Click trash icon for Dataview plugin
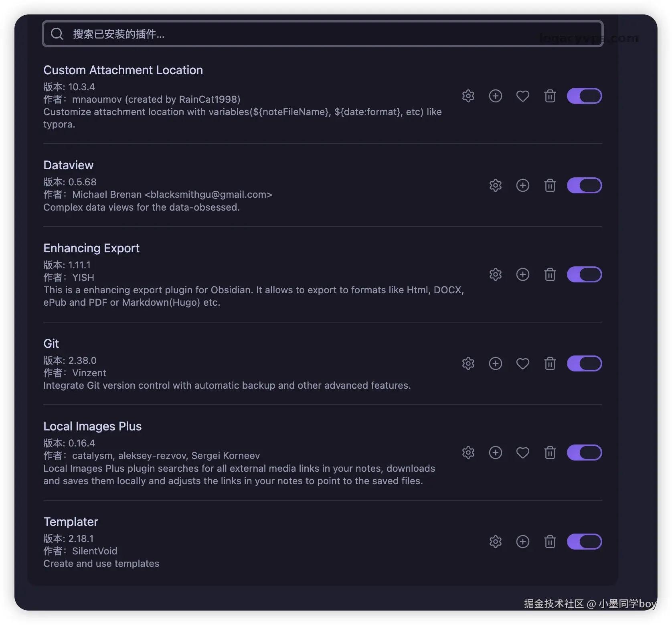672x625 pixels. point(550,185)
